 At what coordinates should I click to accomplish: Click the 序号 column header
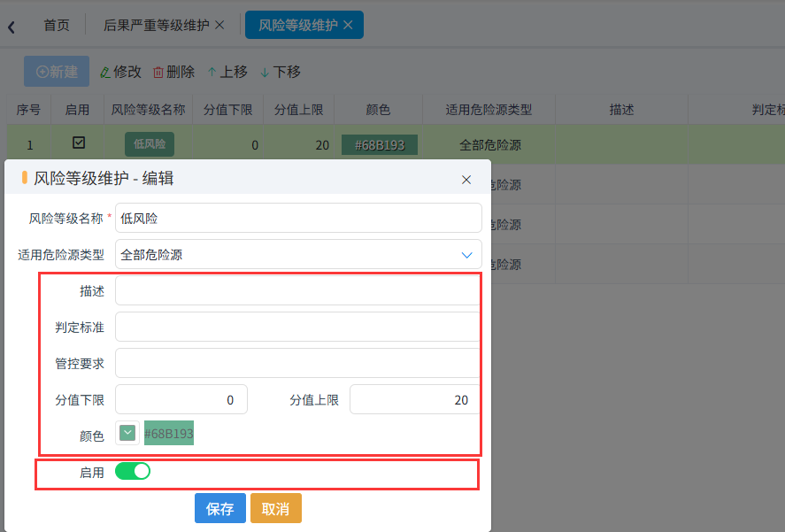point(28,110)
